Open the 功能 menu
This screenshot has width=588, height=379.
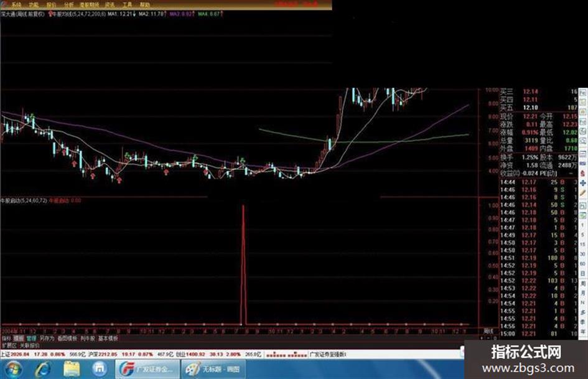pos(34,4)
